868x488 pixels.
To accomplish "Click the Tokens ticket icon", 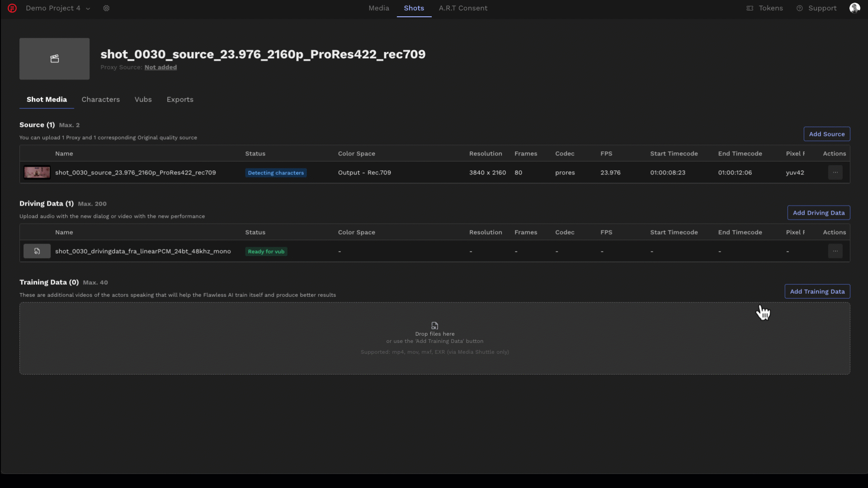I will [x=750, y=8].
